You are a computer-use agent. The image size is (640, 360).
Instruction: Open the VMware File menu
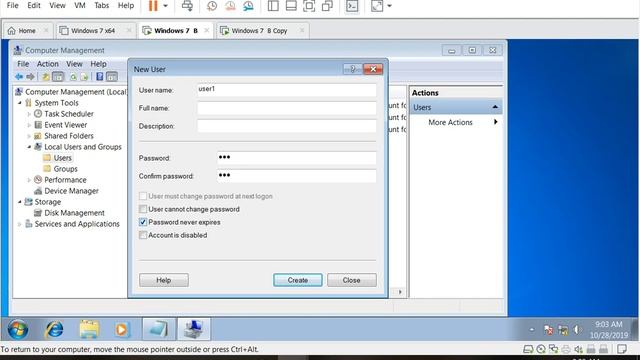pos(13,5)
